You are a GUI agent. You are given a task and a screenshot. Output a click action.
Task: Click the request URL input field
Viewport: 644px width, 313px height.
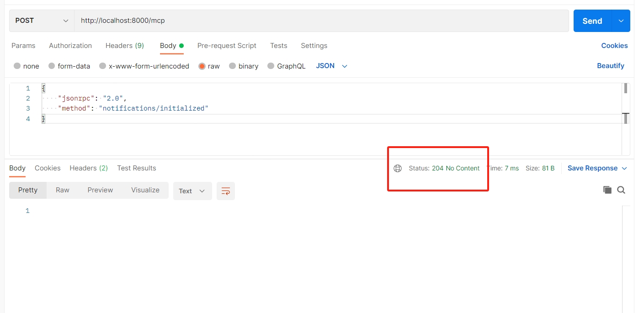[x=320, y=21]
